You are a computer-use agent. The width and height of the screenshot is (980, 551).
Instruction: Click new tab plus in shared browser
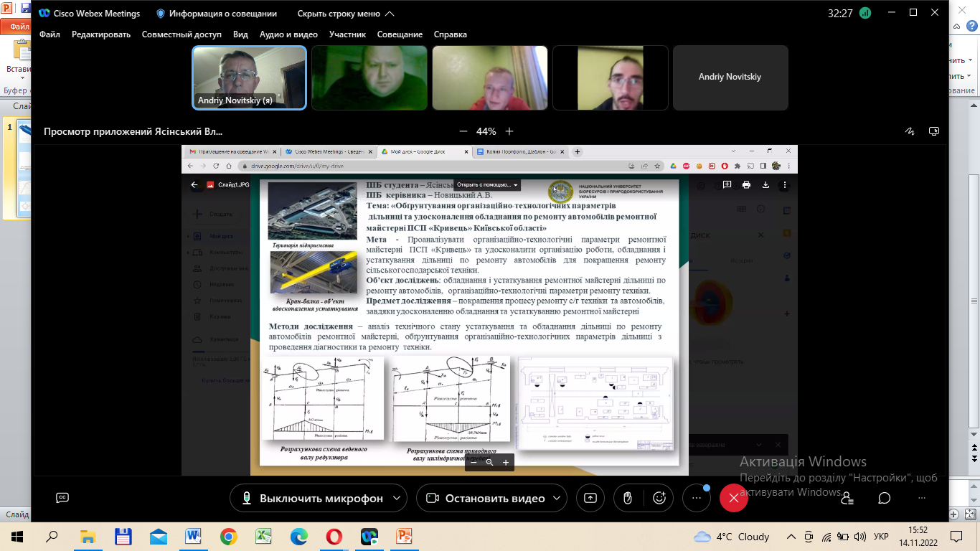click(578, 151)
